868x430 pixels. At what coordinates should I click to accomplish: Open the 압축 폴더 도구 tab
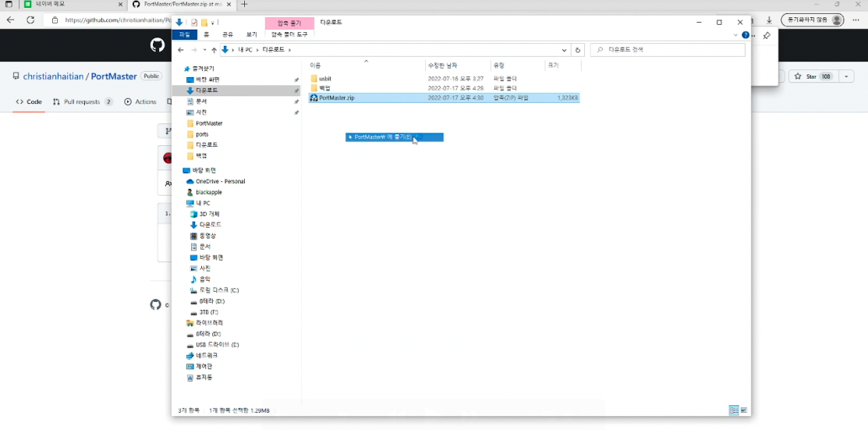(x=289, y=34)
